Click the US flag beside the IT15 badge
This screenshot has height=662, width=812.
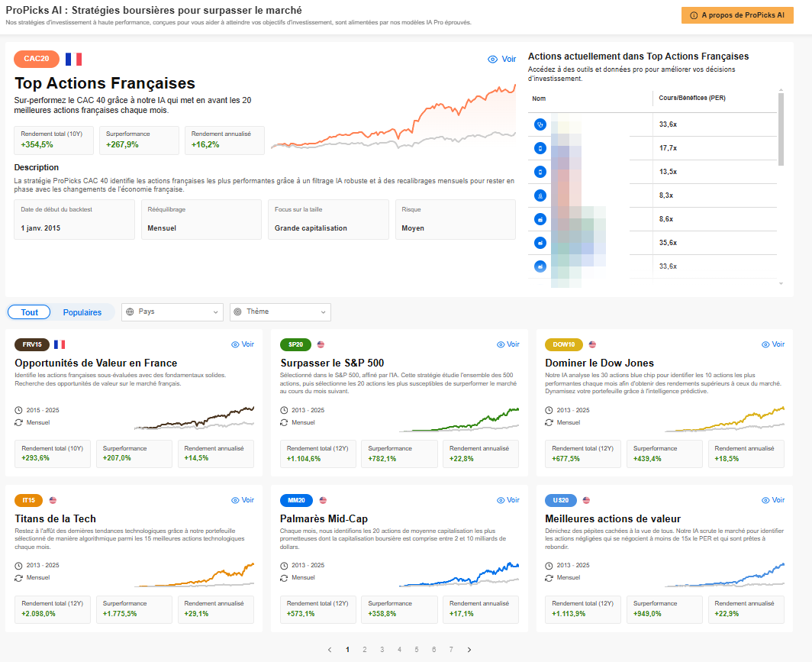pos(53,500)
